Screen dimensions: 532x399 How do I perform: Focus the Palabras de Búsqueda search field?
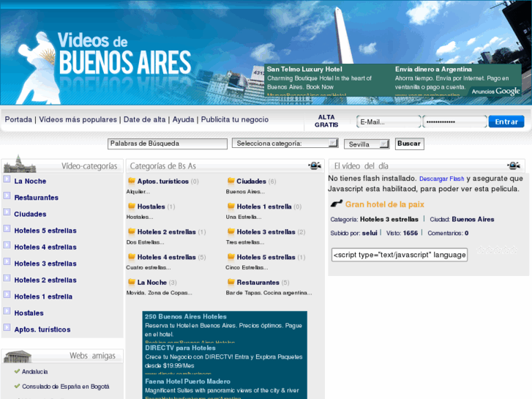point(168,143)
